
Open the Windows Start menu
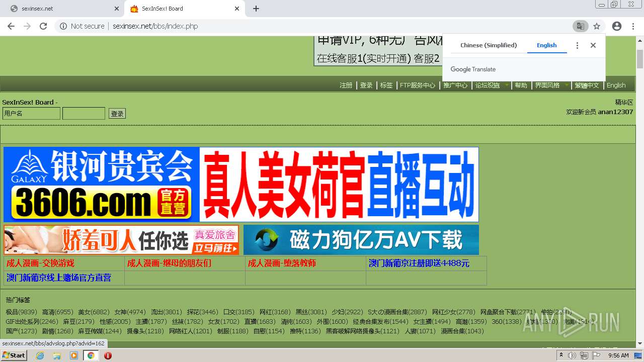pos(14,355)
